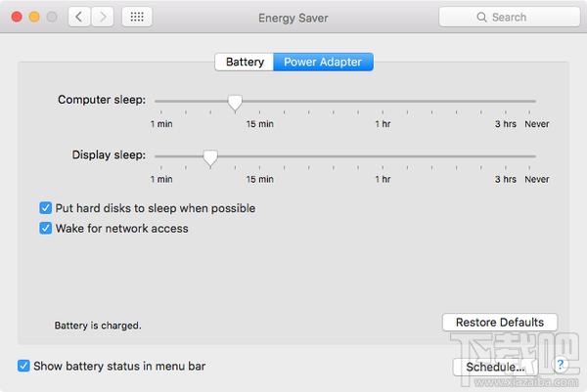
Task: Disable Show battery status in menu bar
Action: (23, 366)
